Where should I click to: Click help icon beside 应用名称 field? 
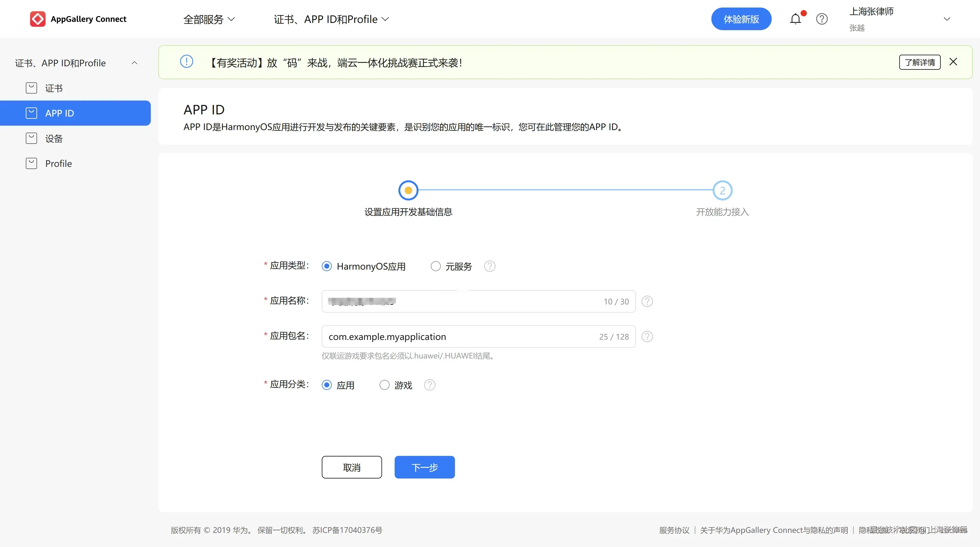coord(647,301)
